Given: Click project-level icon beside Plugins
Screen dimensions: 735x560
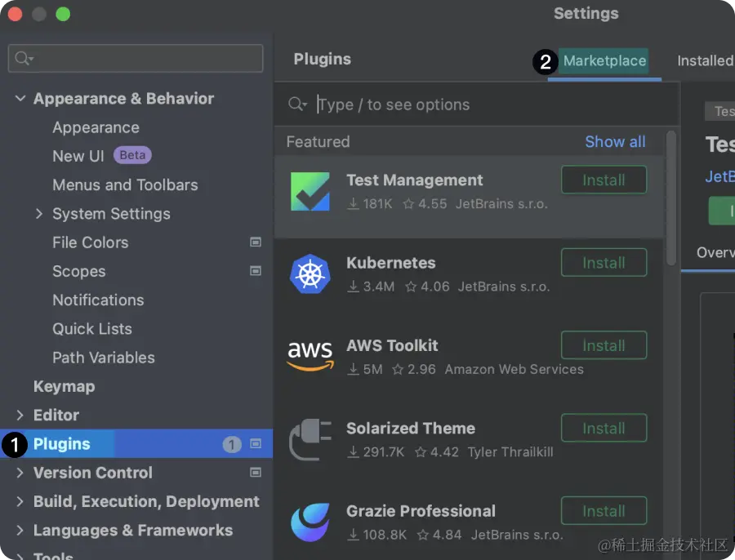Looking at the screenshot, I should pyautogui.click(x=256, y=443).
